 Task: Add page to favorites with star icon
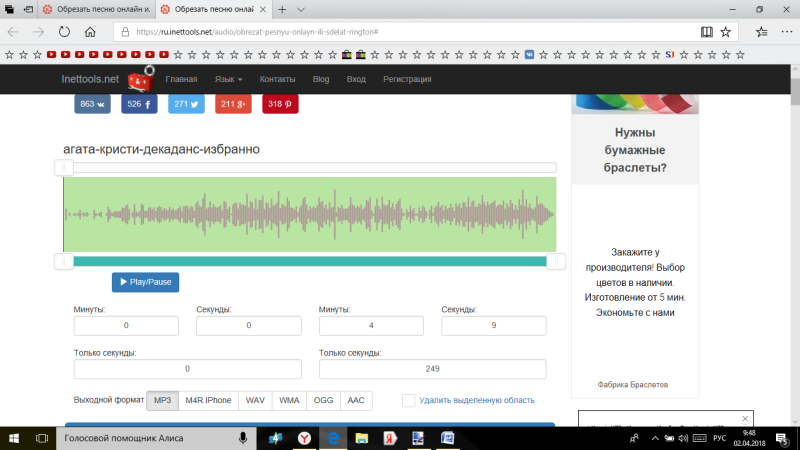click(726, 32)
